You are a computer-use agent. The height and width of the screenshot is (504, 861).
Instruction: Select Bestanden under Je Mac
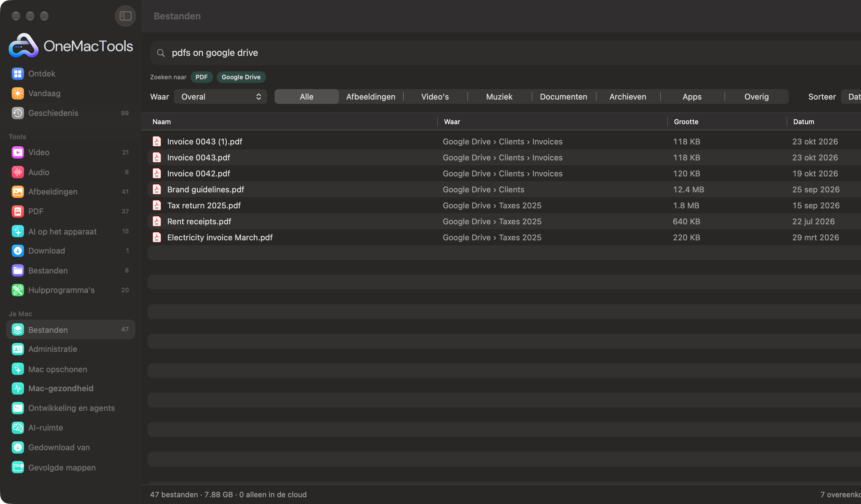[x=70, y=329]
